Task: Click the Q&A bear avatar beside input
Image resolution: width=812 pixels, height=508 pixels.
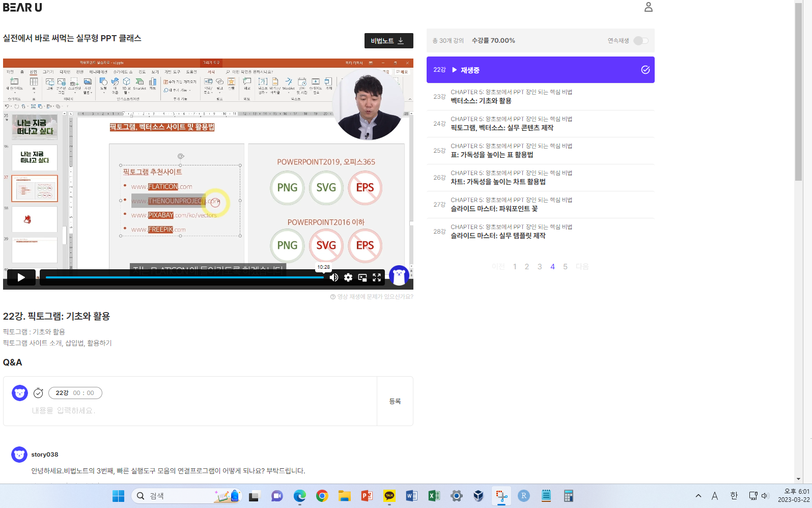Action: pyautogui.click(x=20, y=393)
